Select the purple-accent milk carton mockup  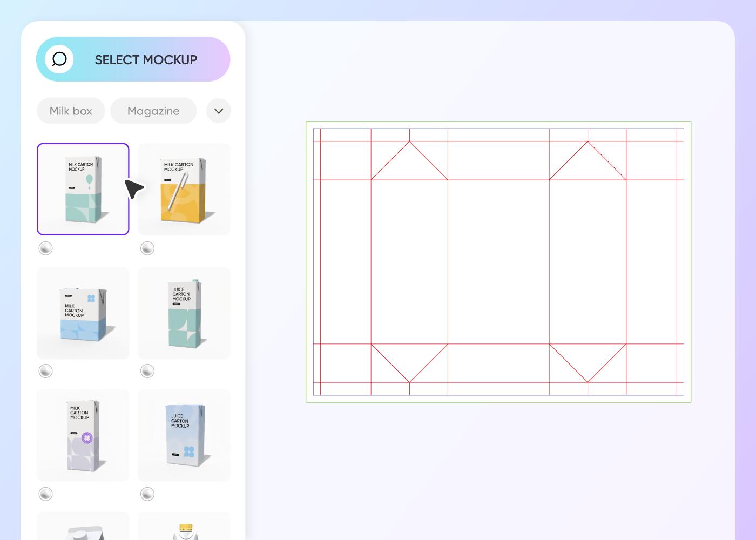83,435
